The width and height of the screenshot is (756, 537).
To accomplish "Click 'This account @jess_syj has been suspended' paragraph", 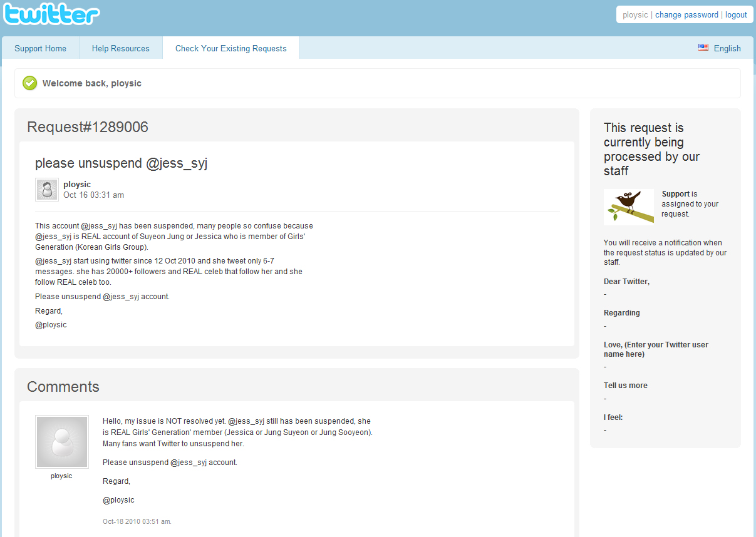I will (x=174, y=236).
